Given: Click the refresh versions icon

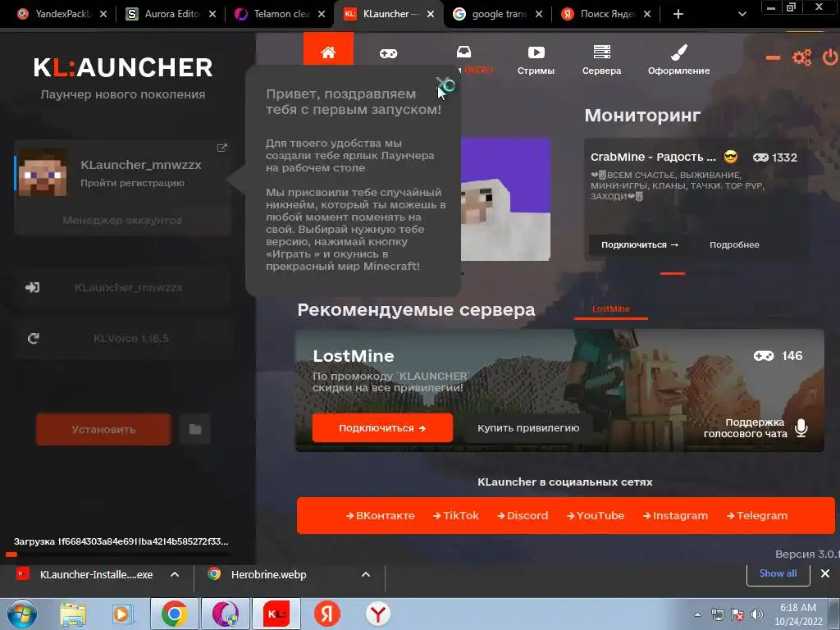Looking at the screenshot, I should pos(33,339).
